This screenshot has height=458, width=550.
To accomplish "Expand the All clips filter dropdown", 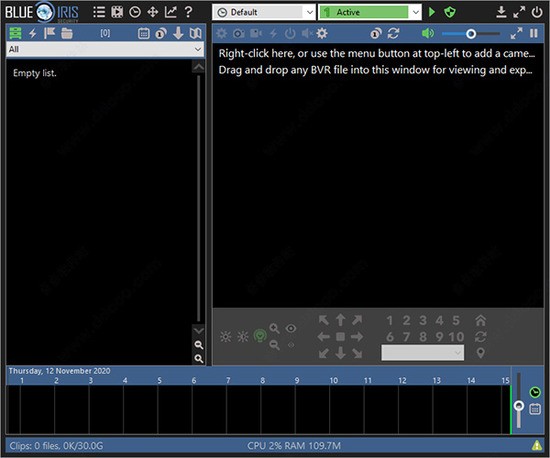I will [105, 49].
